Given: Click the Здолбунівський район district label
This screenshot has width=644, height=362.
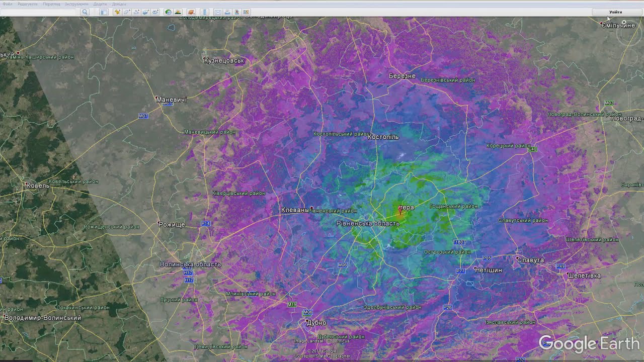Looking at the screenshot, I should tap(393, 307).
